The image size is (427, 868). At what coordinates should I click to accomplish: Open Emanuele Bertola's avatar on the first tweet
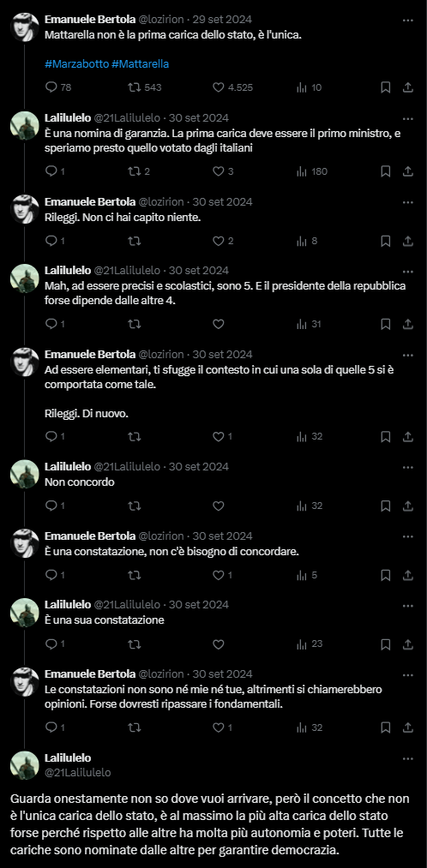[x=24, y=27]
